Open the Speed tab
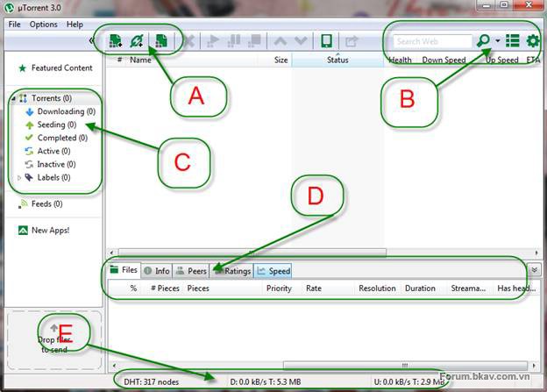547x392 pixels. click(273, 271)
